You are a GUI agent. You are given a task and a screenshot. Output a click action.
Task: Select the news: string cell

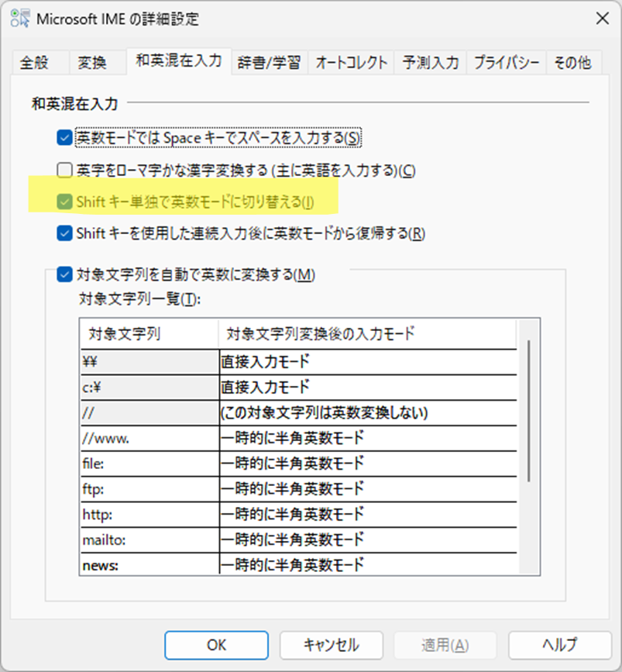(x=150, y=565)
